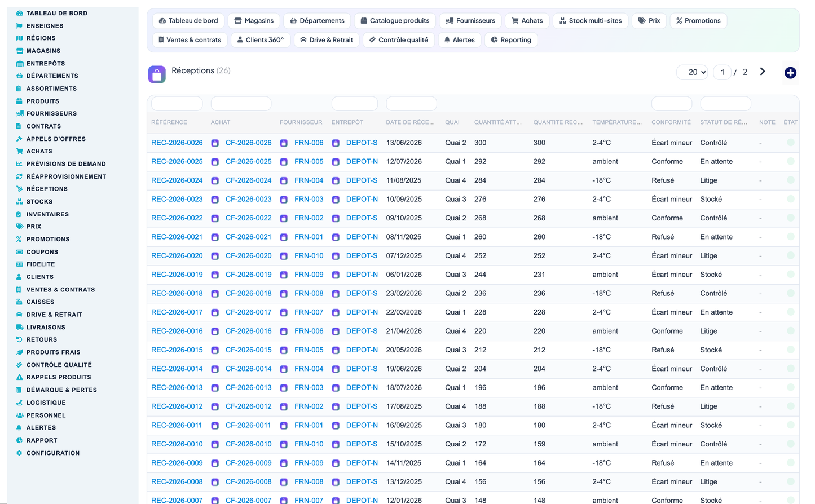The image size is (815, 504).
Task: Click the Alertes bell icon in sidebar
Action: coord(19,427)
